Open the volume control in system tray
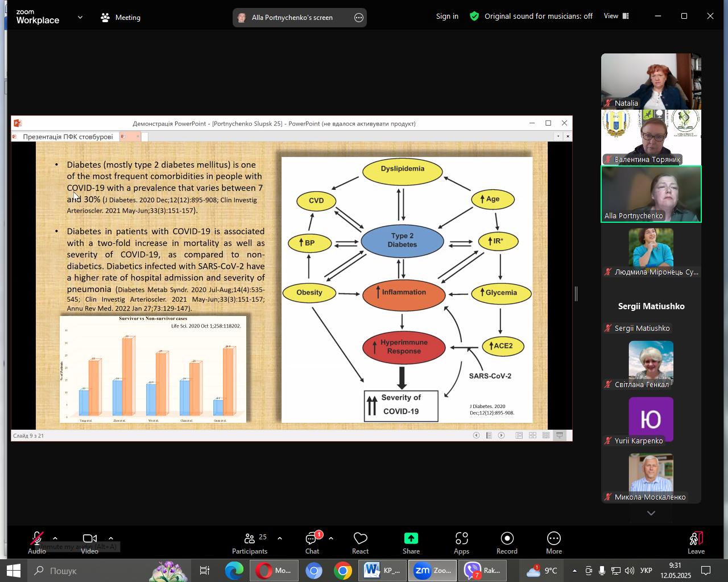The height and width of the screenshot is (582, 728). click(629, 571)
